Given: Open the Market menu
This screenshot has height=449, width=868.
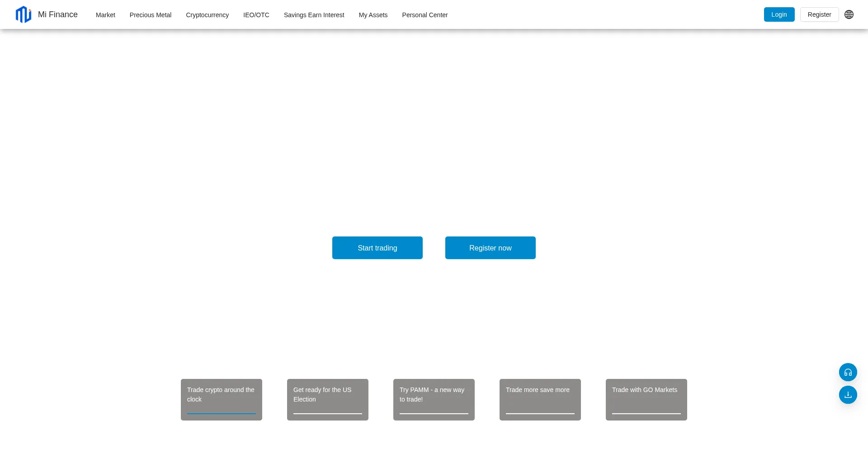Looking at the screenshot, I should coord(105,15).
